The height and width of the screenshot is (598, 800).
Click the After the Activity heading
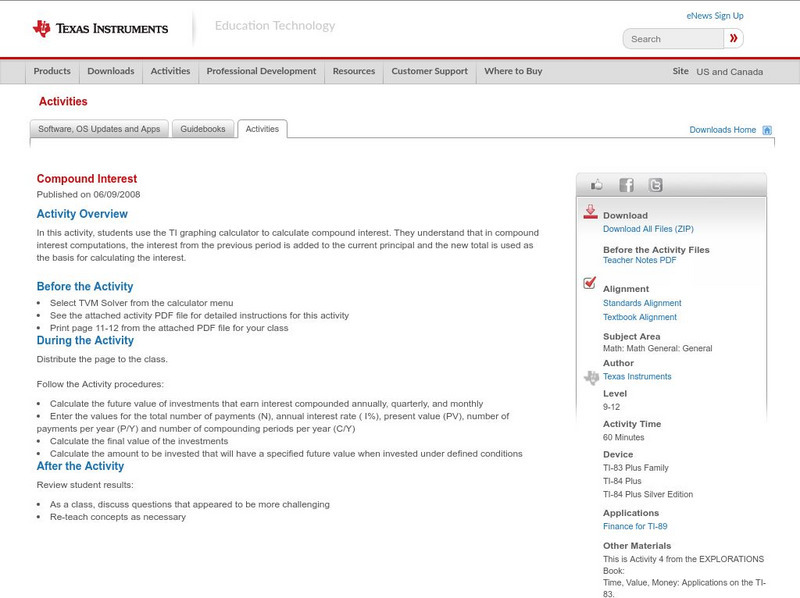(80, 466)
